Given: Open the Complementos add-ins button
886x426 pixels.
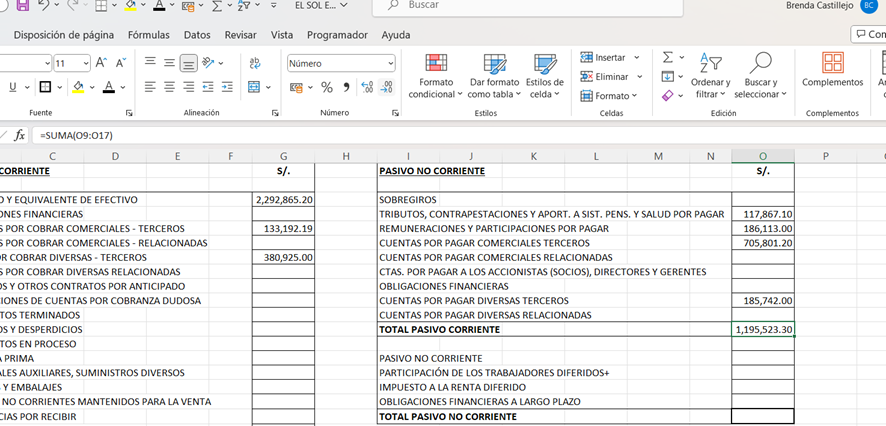Looking at the screenshot, I should click(832, 71).
